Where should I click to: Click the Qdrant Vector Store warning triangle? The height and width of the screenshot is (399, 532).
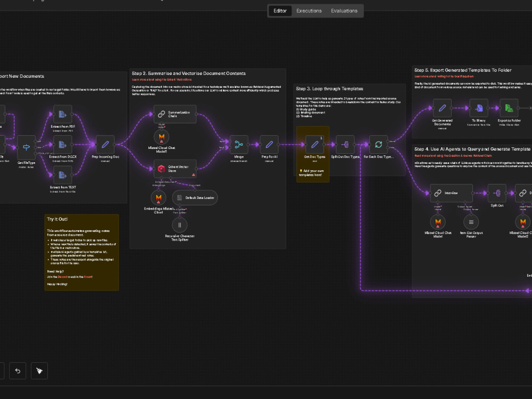[194, 174]
